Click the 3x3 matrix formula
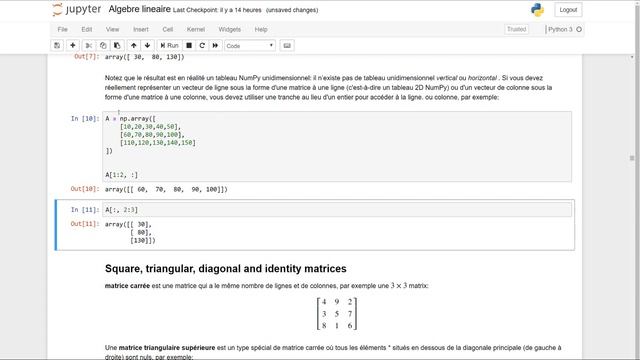This screenshot has height=360, width=640. pos(337,313)
